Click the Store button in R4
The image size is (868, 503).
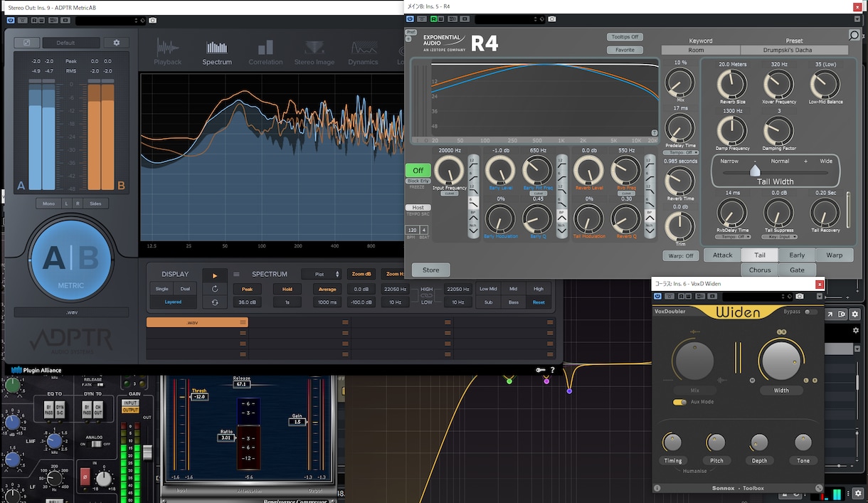pyautogui.click(x=431, y=270)
